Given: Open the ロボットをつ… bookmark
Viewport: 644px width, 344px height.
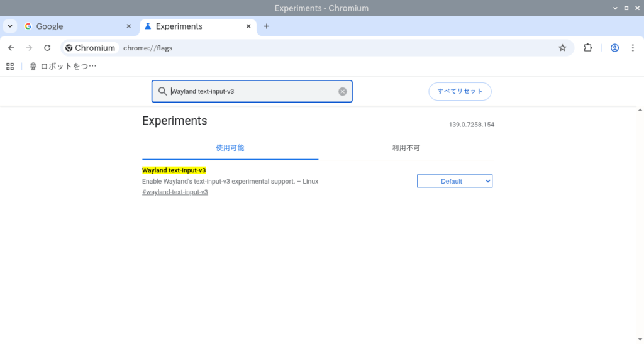Looking at the screenshot, I should click(63, 66).
